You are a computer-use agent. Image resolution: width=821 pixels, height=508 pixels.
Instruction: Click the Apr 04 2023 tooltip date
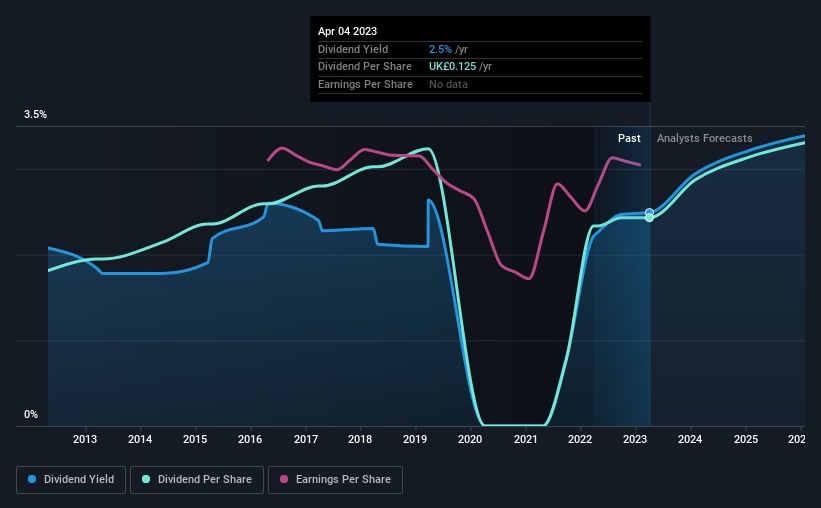pyautogui.click(x=348, y=31)
